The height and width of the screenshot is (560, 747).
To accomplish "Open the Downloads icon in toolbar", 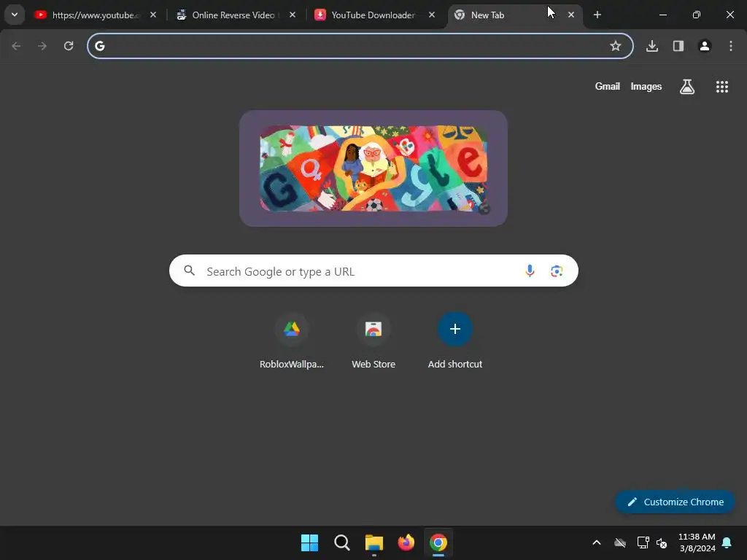I will [x=652, y=46].
